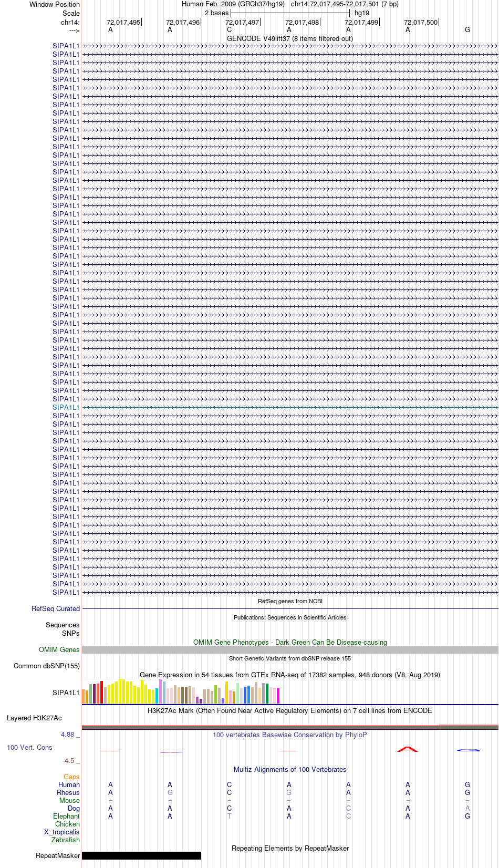The width and height of the screenshot is (499, 868).
Task: Click the 'Human' alignment row label
Action: [x=69, y=784]
